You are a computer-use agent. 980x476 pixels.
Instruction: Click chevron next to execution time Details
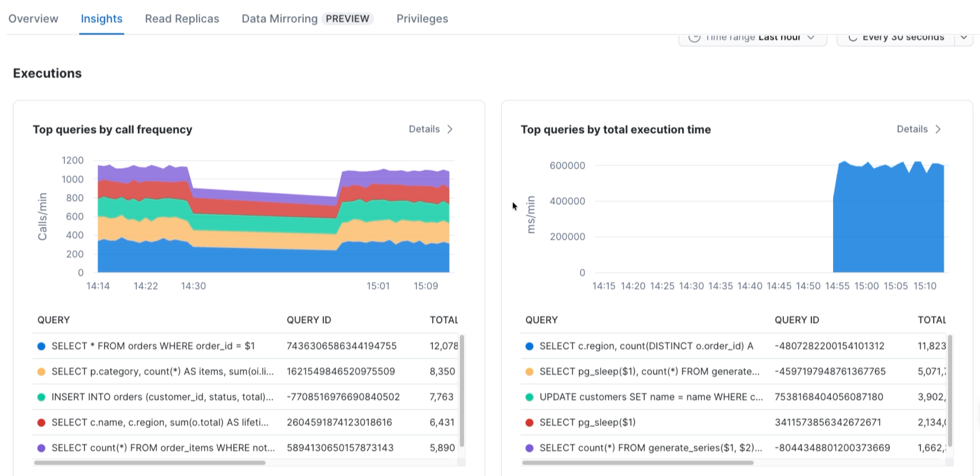click(938, 129)
